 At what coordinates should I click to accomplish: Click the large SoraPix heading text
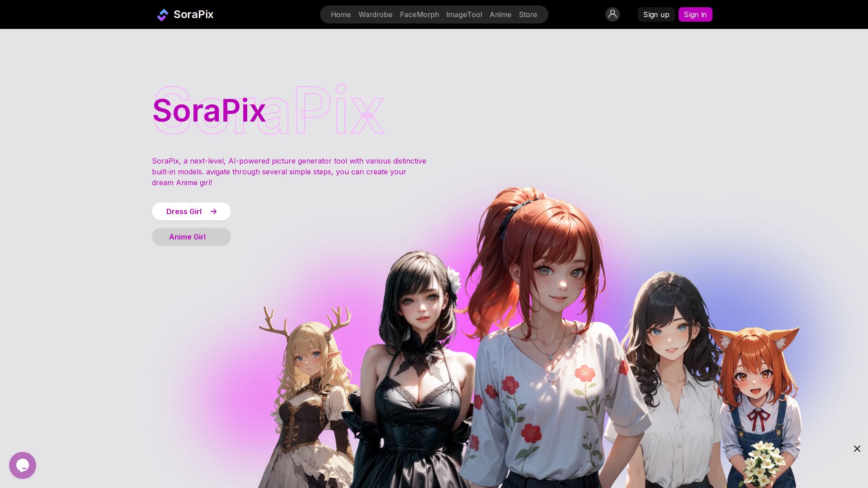pos(209,110)
